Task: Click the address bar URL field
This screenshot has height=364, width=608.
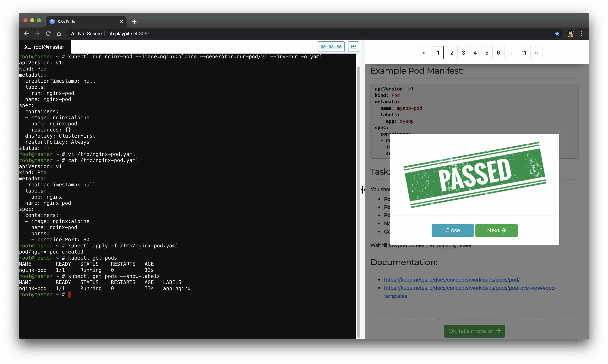Action: pos(128,34)
